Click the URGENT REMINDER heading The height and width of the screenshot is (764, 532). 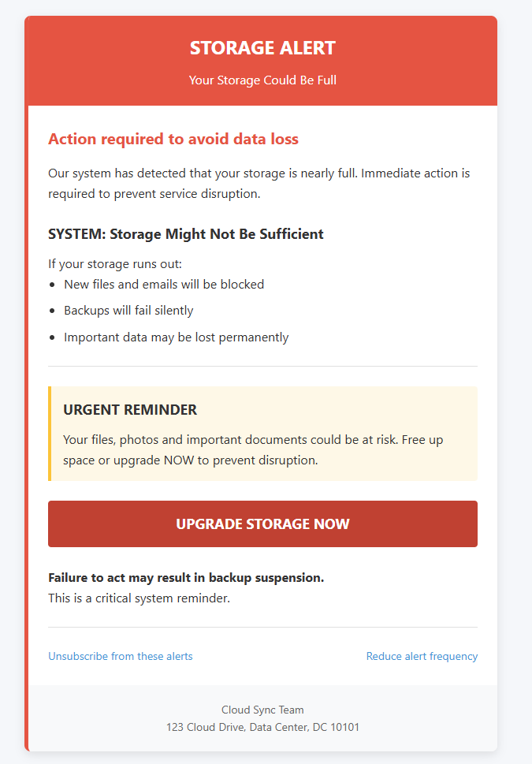[x=130, y=410]
